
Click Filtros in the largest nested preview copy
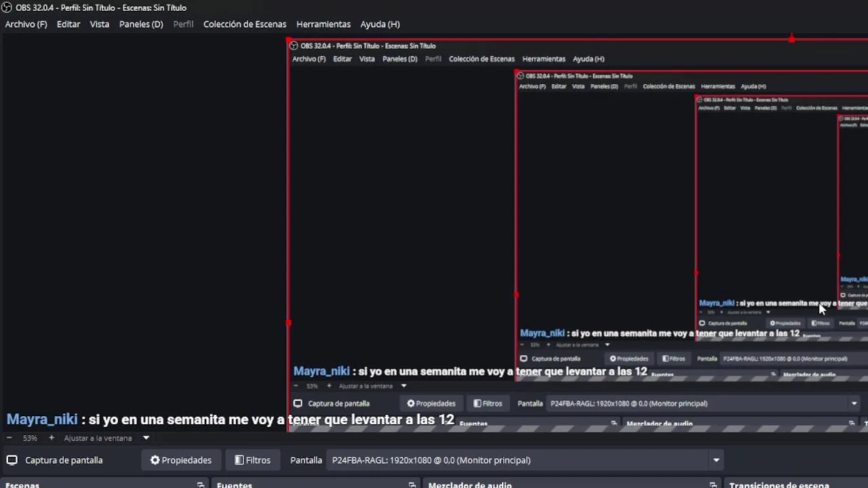[x=488, y=403]
